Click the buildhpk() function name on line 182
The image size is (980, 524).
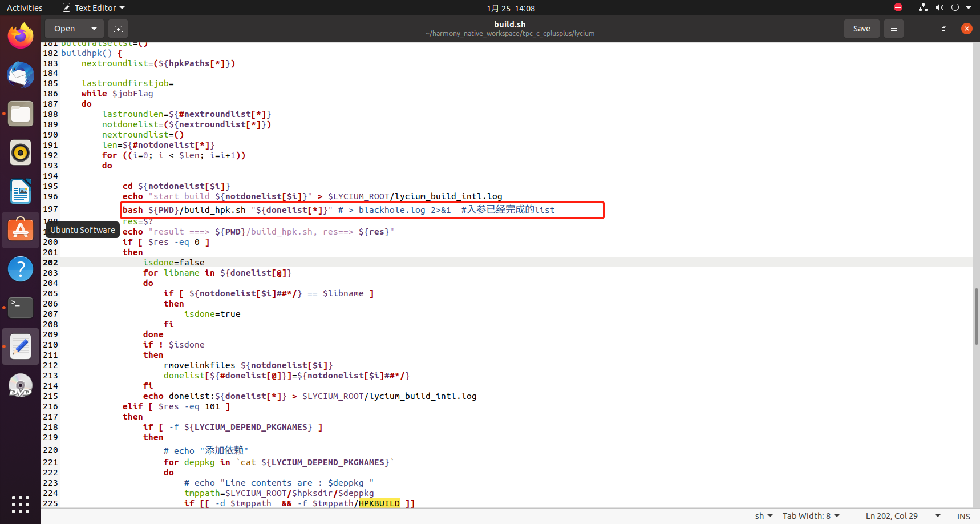coord(86,53)
